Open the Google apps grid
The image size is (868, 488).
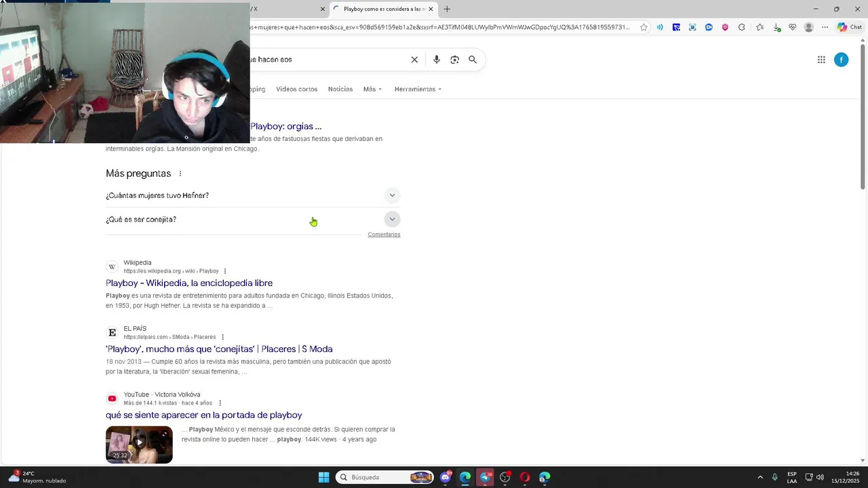(x=821, y=60)
